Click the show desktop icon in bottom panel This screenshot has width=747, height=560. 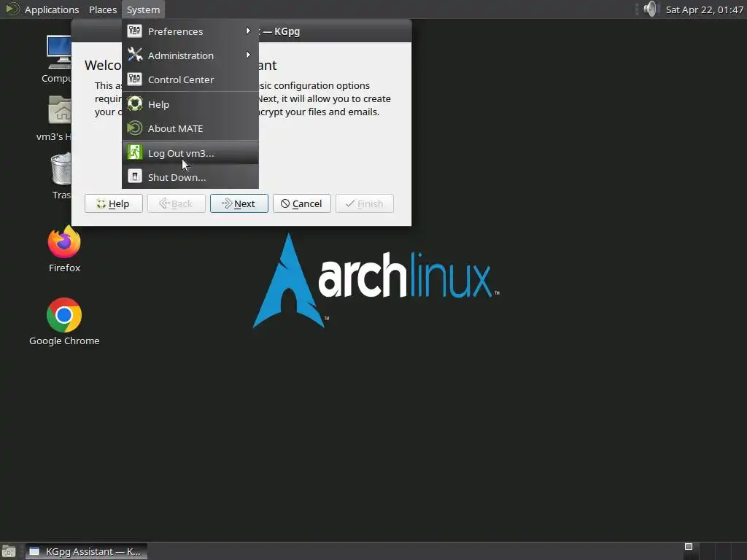[9, 551]
